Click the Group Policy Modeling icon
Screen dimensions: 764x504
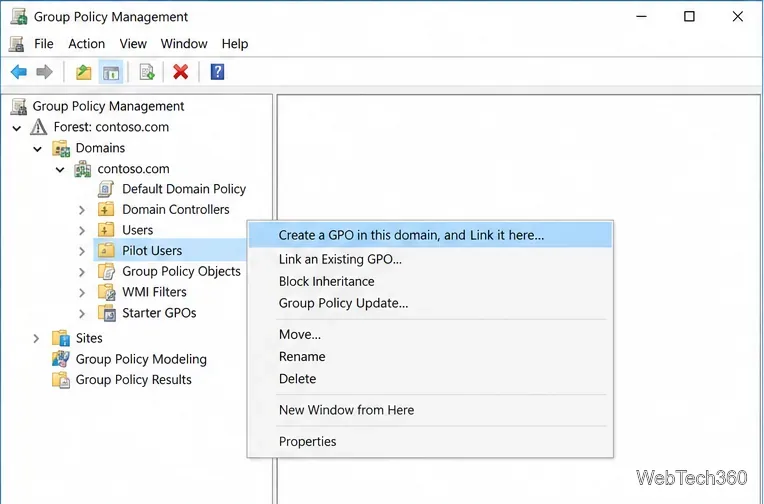(x=61, y=359)
